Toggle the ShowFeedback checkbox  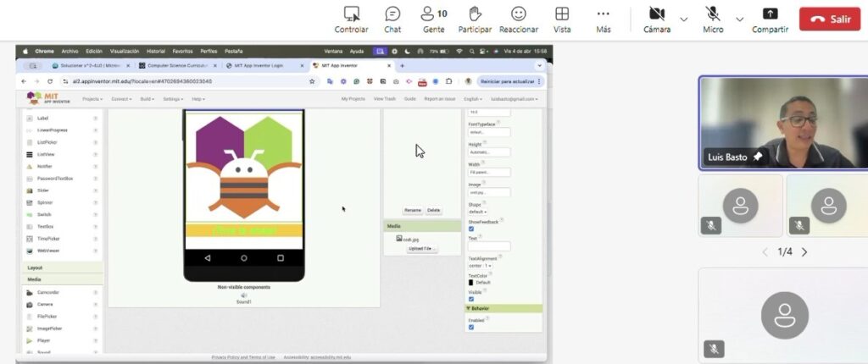pos(471,229)
